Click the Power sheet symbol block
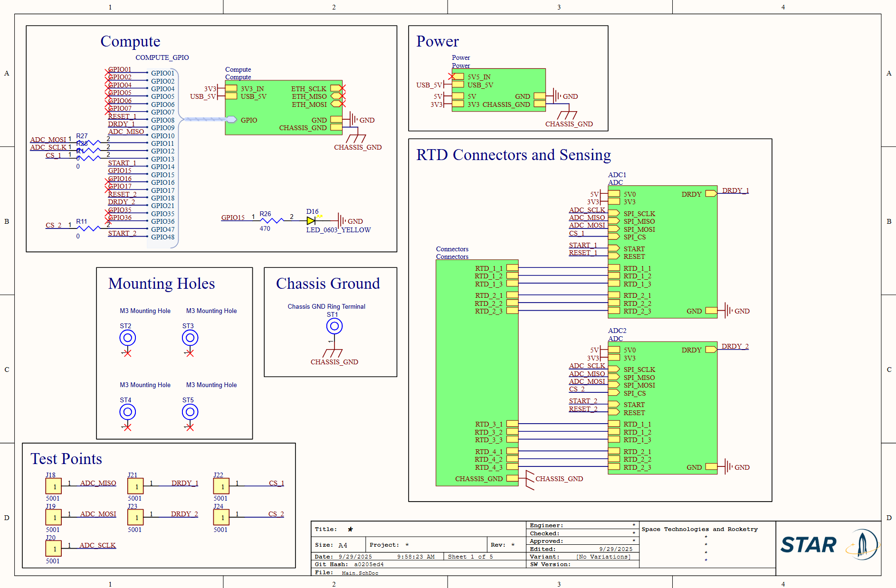Image resolution: width=896 pixels, height=588 pixels. tap(498, 90)
